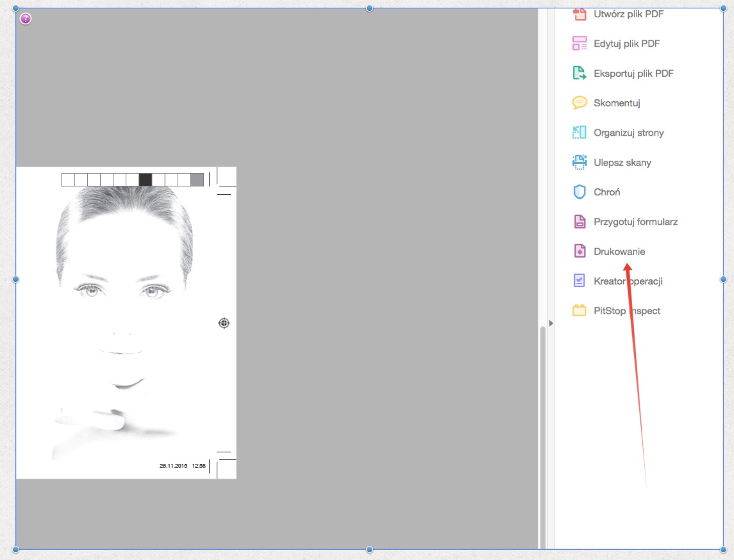
Task: Click the Edytuj plik PDF icon
Action: tap(580, 44)
